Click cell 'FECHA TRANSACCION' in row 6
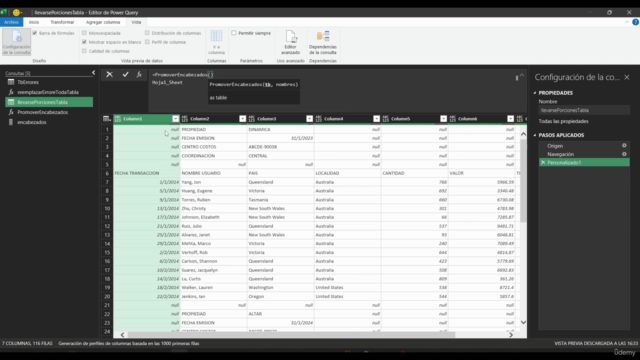640x360 pixels. coord(147,173)
